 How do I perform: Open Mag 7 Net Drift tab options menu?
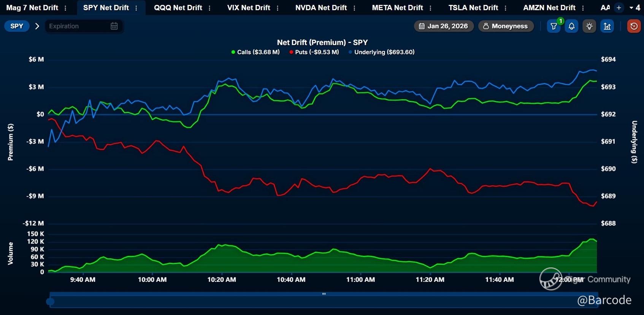pyautogui.click(x=65, y=8)
